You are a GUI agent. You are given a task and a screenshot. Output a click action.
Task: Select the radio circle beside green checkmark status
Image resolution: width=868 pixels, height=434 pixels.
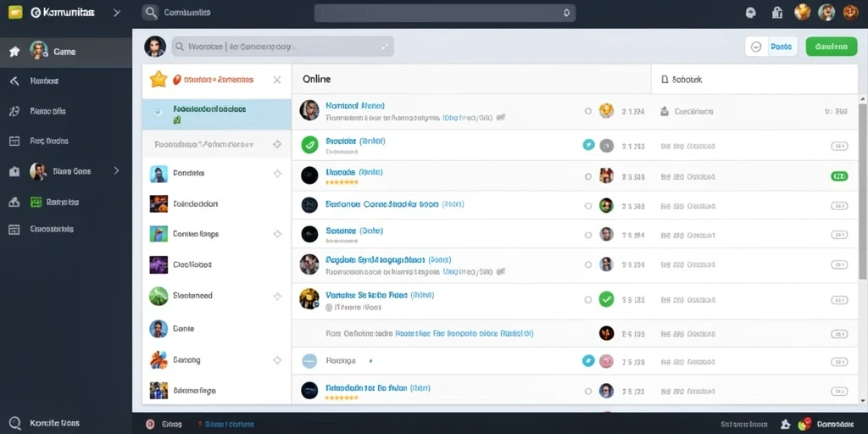[588, 300]
